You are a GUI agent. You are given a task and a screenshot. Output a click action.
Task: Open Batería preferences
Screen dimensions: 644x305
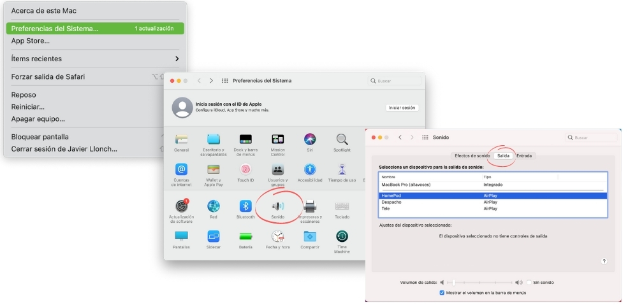tap(245, 236)
